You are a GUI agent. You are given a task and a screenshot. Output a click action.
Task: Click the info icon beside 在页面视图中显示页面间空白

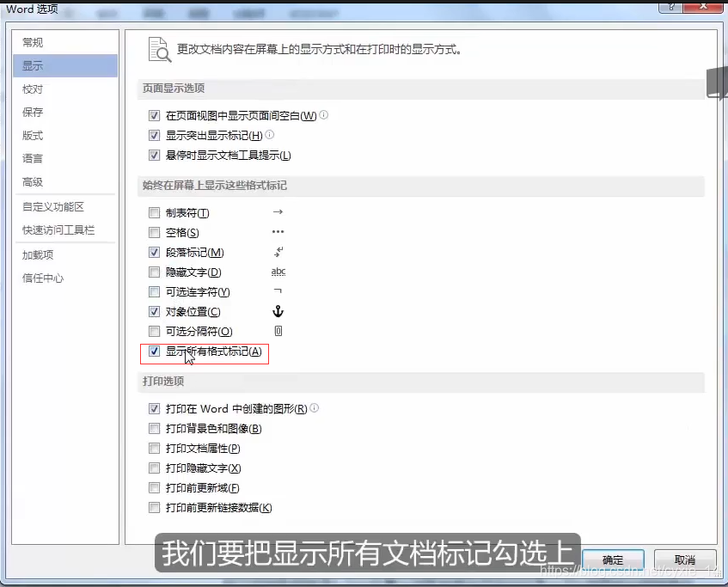click(324, 114)
